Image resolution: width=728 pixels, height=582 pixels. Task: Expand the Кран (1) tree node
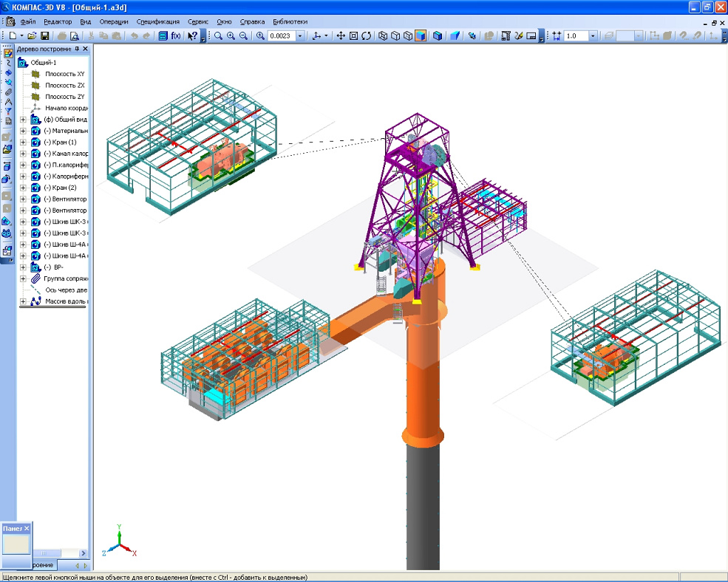coord(23,142)
